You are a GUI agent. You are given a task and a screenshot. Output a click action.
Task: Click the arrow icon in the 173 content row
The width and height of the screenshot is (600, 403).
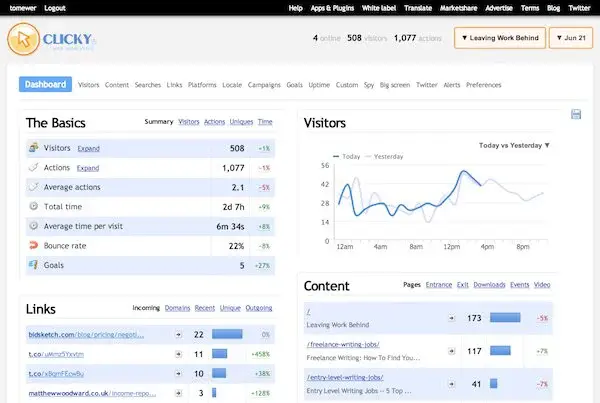coord(452,318)
